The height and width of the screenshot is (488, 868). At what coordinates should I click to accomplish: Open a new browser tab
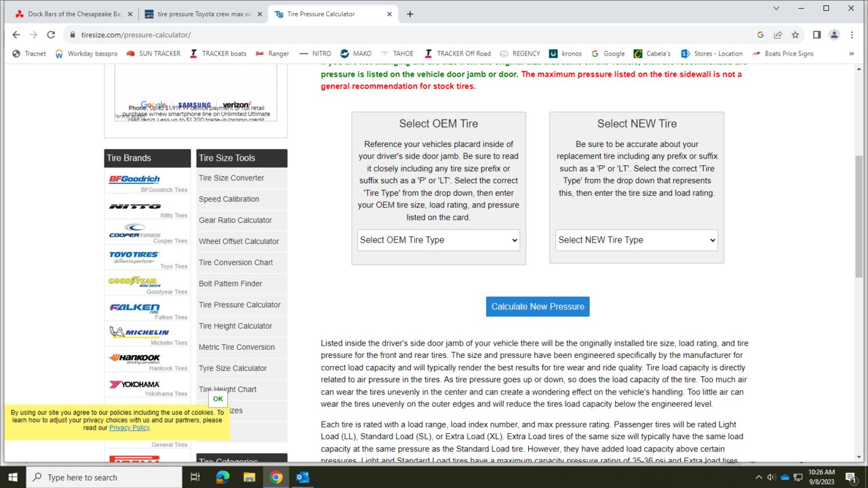coord(410,14)
